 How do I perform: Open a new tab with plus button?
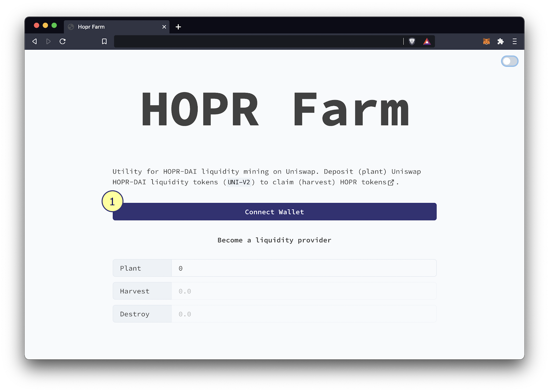(x=178, y=27)
